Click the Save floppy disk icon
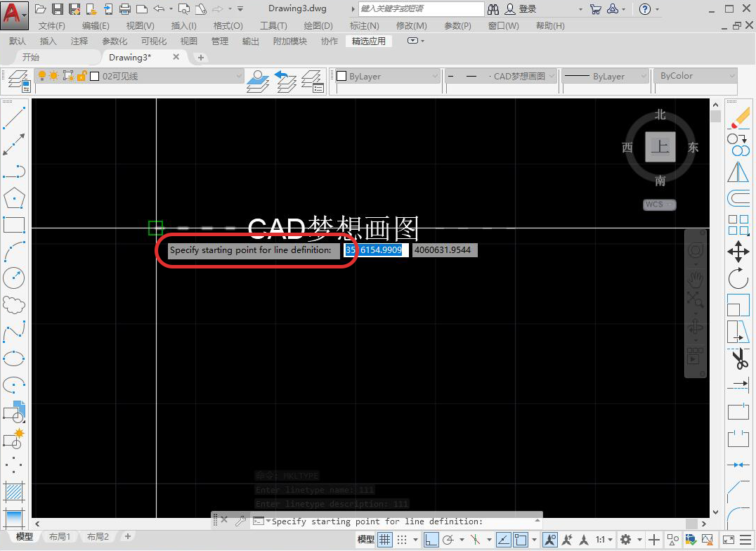Viewport: 756px width, 551px height. [58, 8]
